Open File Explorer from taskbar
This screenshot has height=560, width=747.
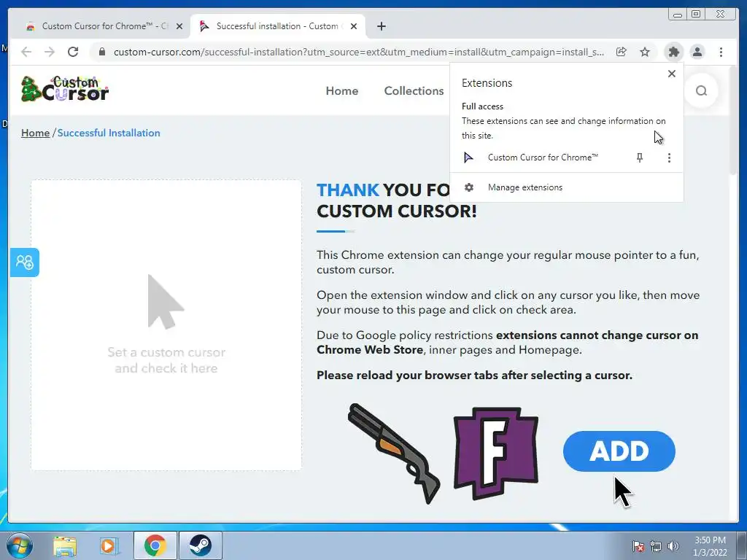[x=65, y=545]
